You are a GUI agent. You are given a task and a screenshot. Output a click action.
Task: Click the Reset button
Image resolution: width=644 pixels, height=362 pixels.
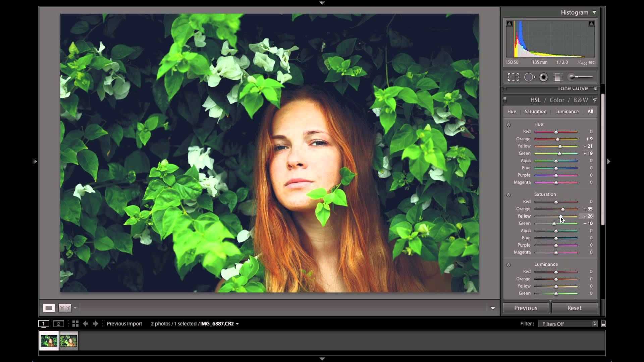click(575, 308)
